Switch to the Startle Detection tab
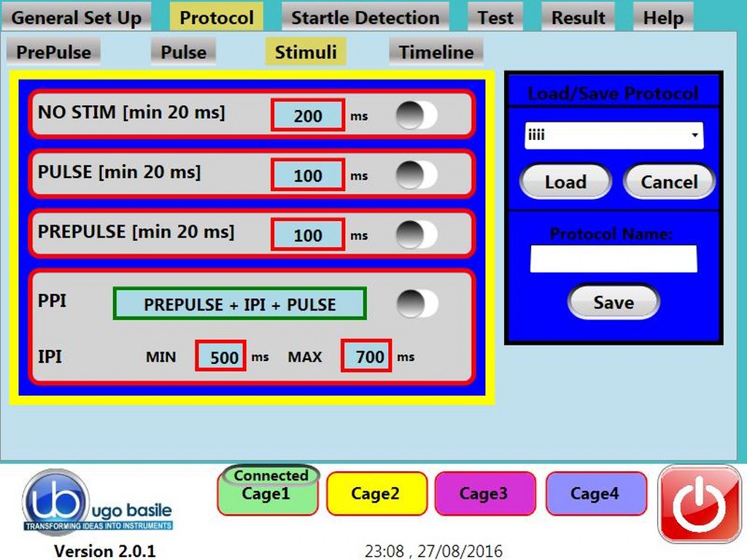 pos(365,17)
